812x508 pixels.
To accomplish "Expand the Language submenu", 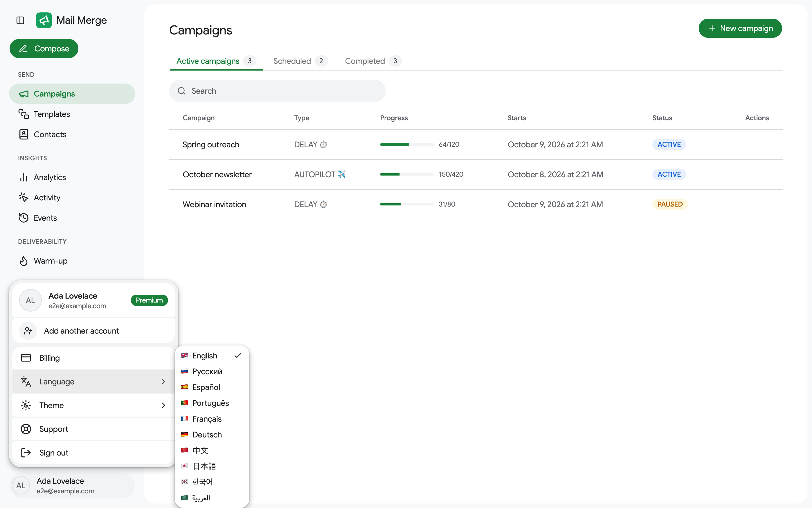I will point(94,382).
